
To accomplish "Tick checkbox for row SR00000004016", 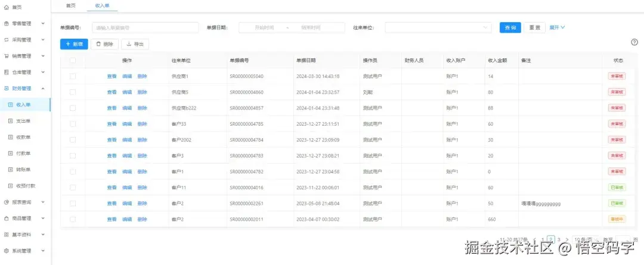I will (x=73, y=188).
